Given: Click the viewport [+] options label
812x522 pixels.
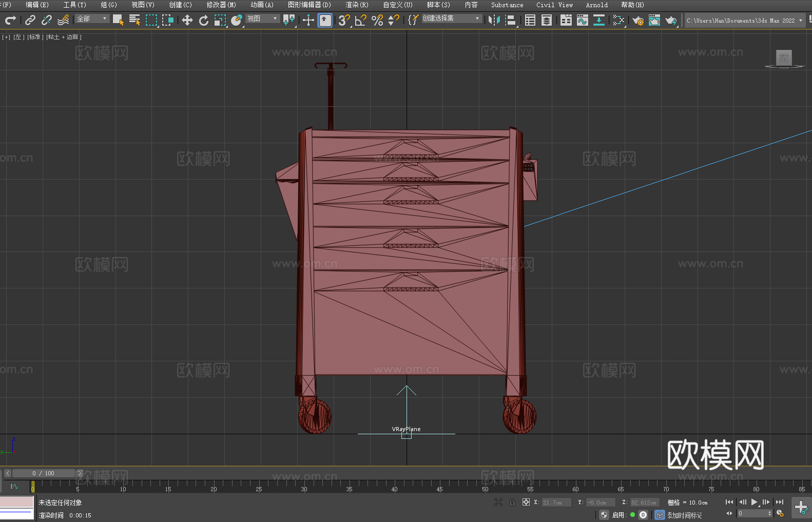Looking at the screenshot, I should coord(6,37).
